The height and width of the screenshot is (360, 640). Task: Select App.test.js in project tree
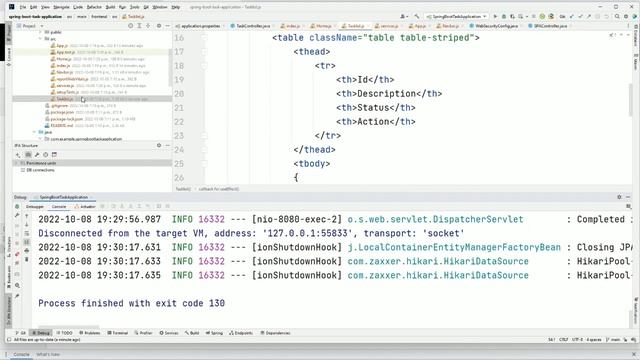(66, 52)
